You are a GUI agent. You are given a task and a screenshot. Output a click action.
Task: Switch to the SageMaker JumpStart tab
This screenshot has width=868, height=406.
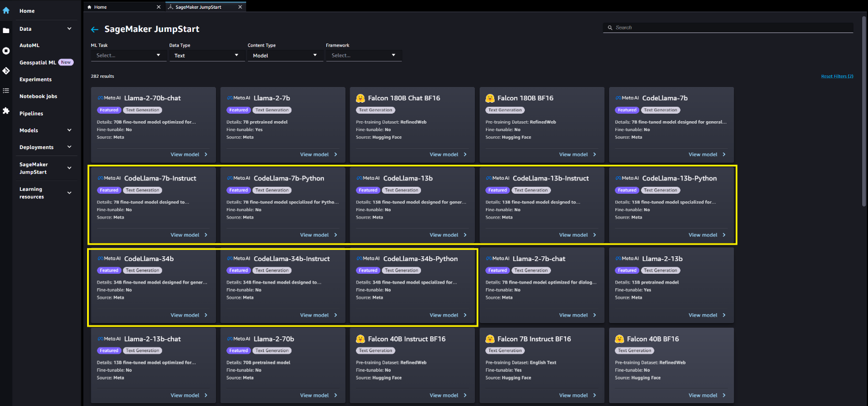tap(206, 7)
